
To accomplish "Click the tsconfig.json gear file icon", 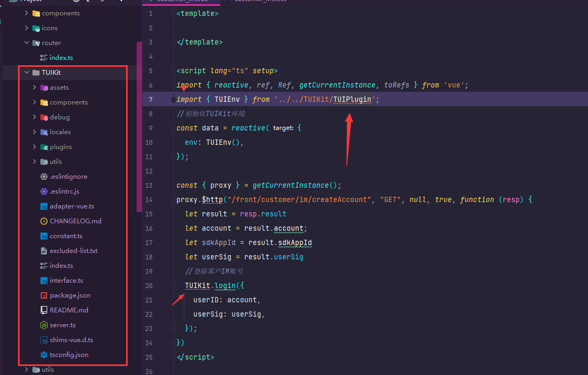I will click(44, 355).
